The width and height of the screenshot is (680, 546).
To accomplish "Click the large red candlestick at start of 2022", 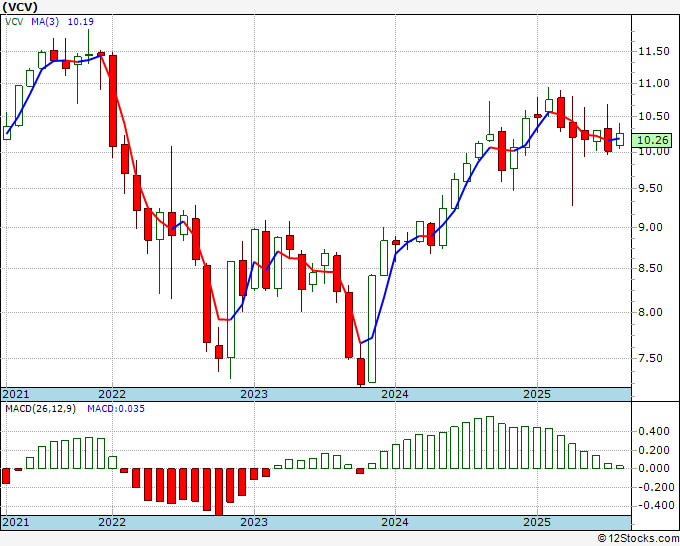I will tap(113, 101).
